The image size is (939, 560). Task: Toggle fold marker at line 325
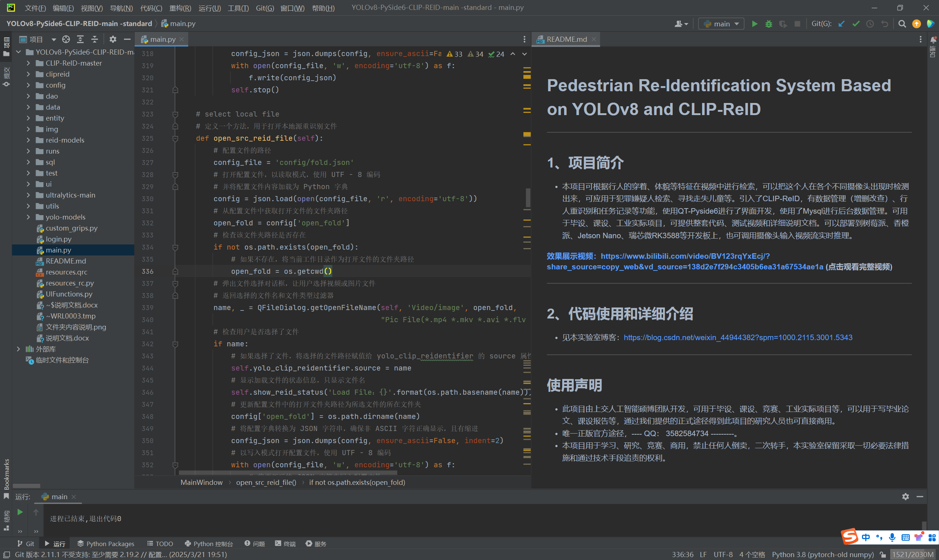coord(175,139)
